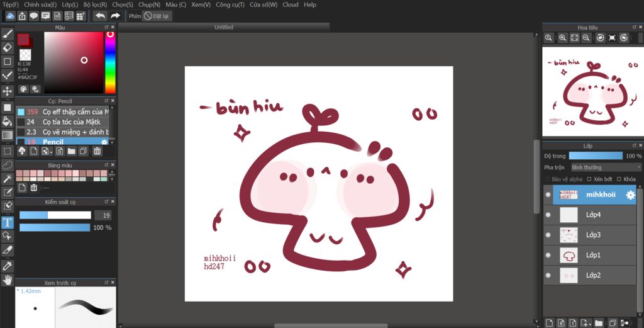Screen dimensions: 644x328
Task: Close the Màu color panel
Action: pos(113,27)
